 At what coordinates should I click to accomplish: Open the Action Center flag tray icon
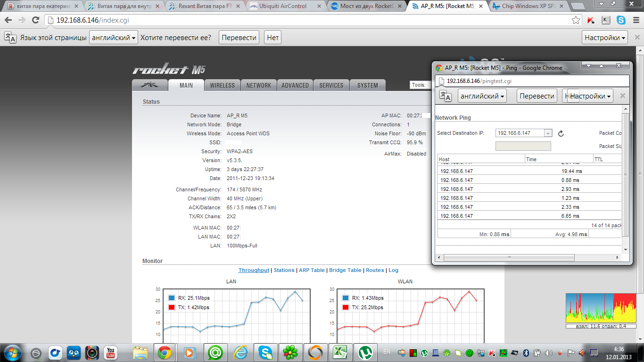pyautogui.click(x=571, y=353)
